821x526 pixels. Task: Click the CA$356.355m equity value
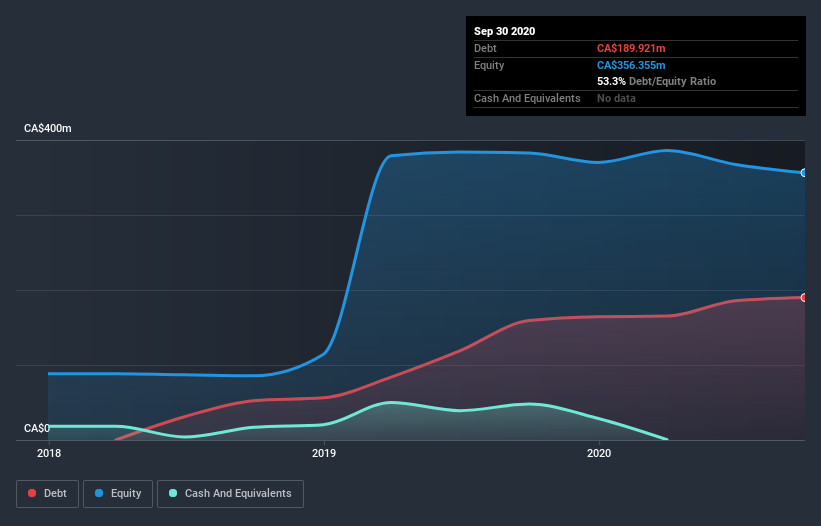tap(631, 65)
